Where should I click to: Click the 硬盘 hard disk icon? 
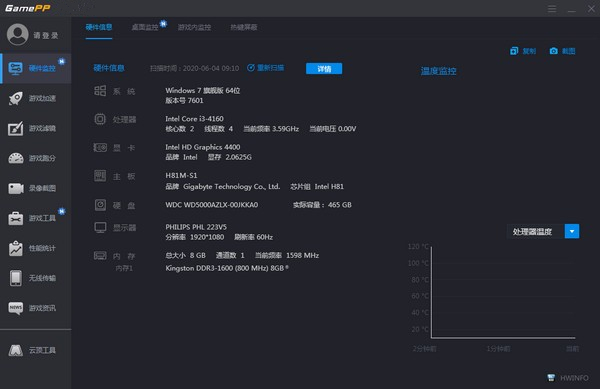pyautogui.click(x=100, y=205)
